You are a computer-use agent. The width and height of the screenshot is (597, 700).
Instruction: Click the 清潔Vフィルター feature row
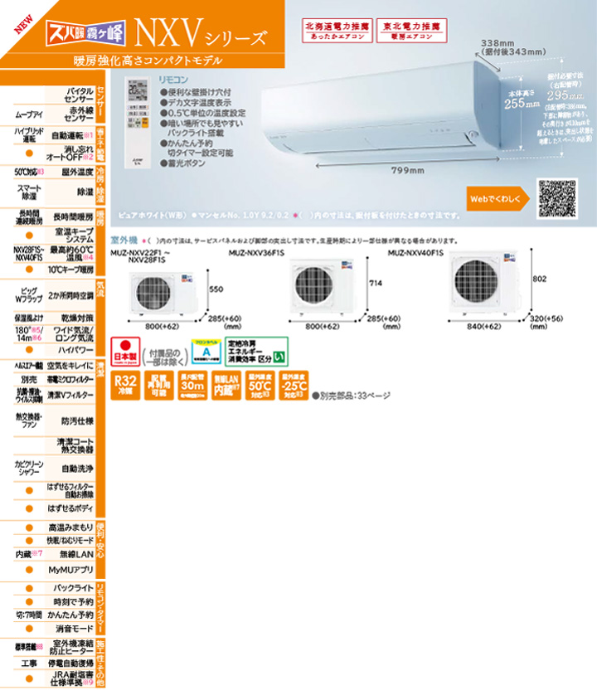click(55, 395)
